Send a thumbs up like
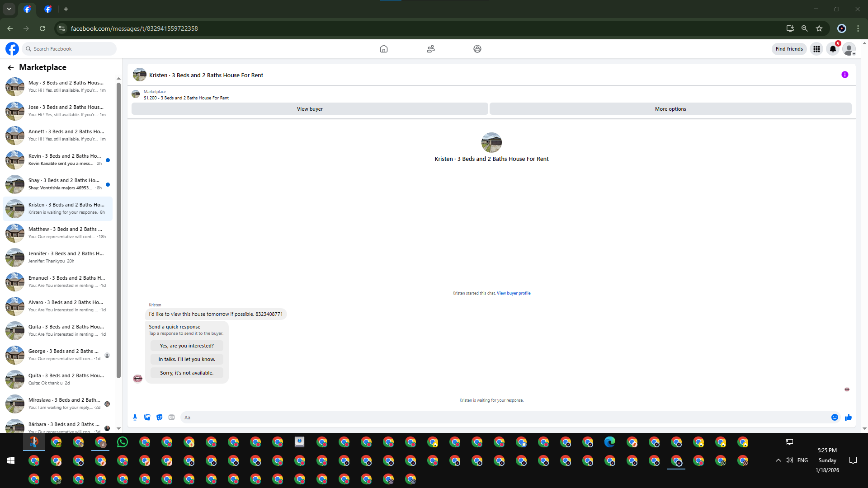This screenshot has height=488, width=868. point(848,418)
